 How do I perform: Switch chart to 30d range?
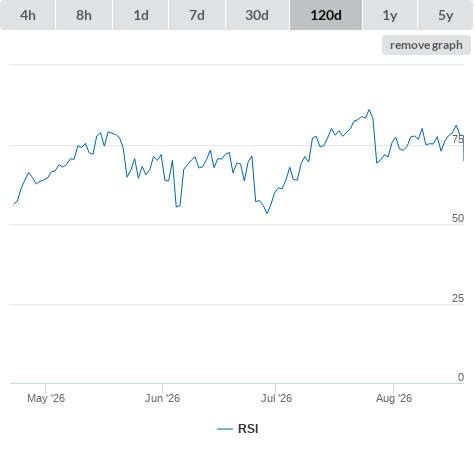coord(257,15)
